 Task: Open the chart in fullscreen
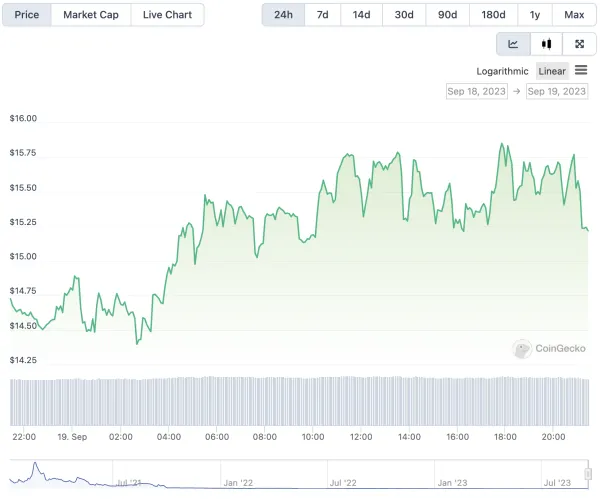click(579, 44)
